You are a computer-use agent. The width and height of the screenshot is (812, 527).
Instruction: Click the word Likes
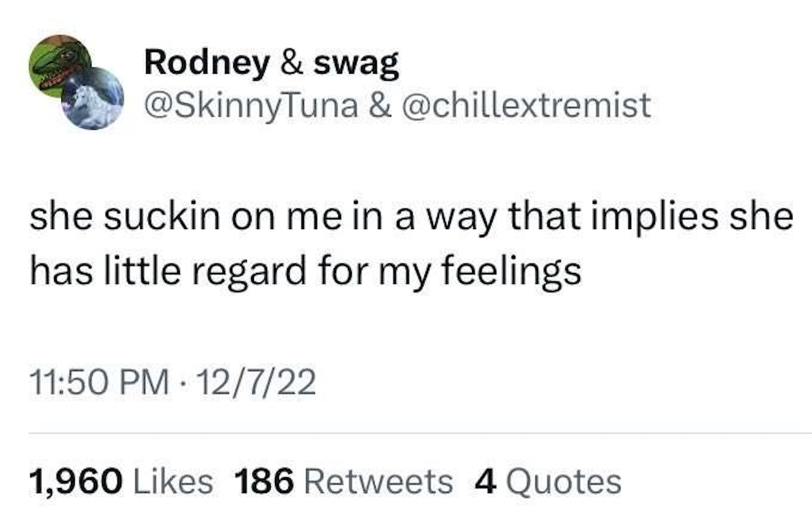[x=173, y=482]
